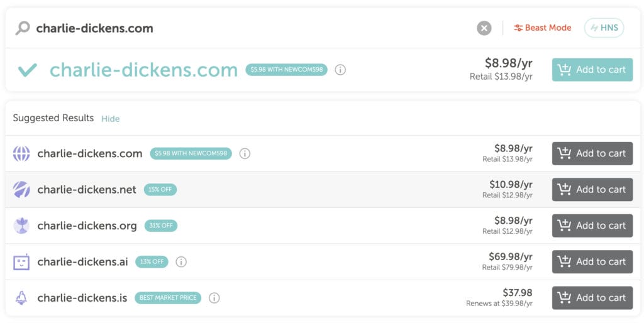Hide the Suggested Results list
This screenshot has height=323, width=644.
(x=111, y=119)
